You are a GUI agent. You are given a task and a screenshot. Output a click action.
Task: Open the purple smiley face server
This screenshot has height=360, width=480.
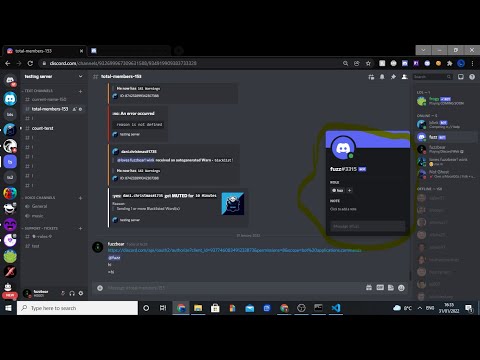10,225
